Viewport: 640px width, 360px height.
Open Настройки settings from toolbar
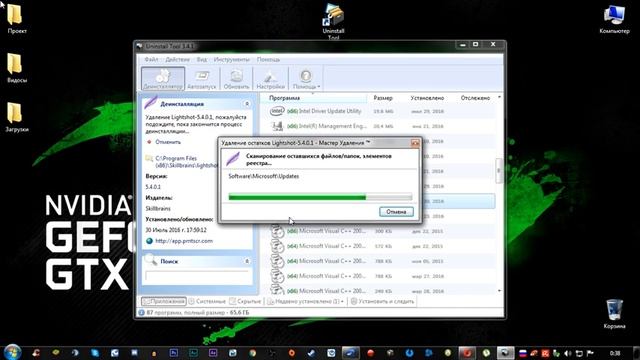(x=270, y=78)
